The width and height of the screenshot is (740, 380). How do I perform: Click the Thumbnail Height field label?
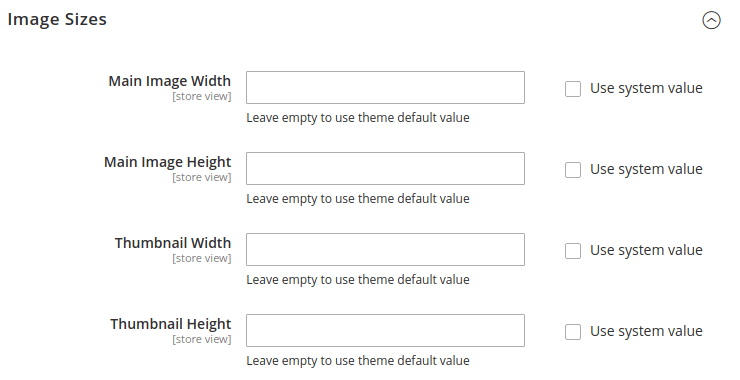click(171, 324)
